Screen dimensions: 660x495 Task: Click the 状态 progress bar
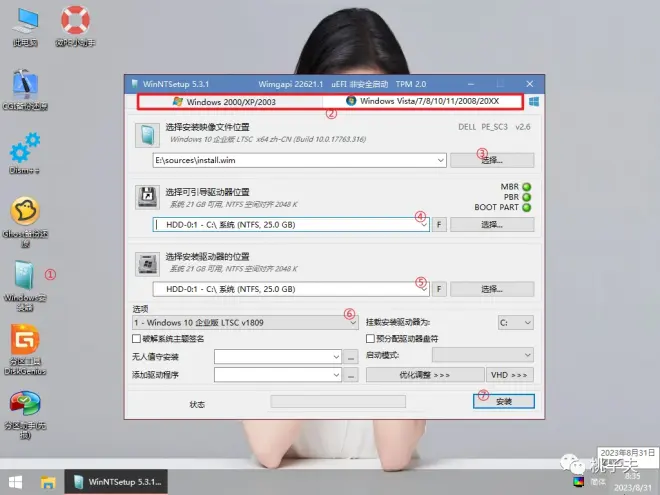338,402
